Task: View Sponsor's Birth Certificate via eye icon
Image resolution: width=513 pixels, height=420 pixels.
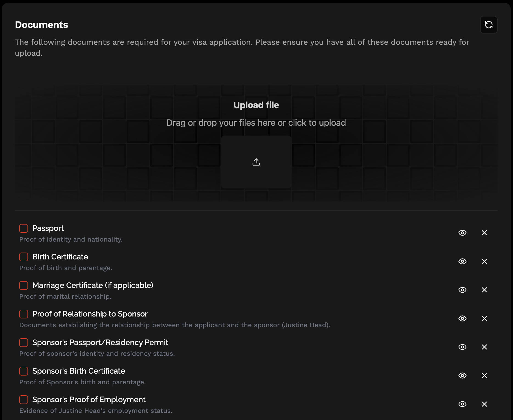Action: 462,376
